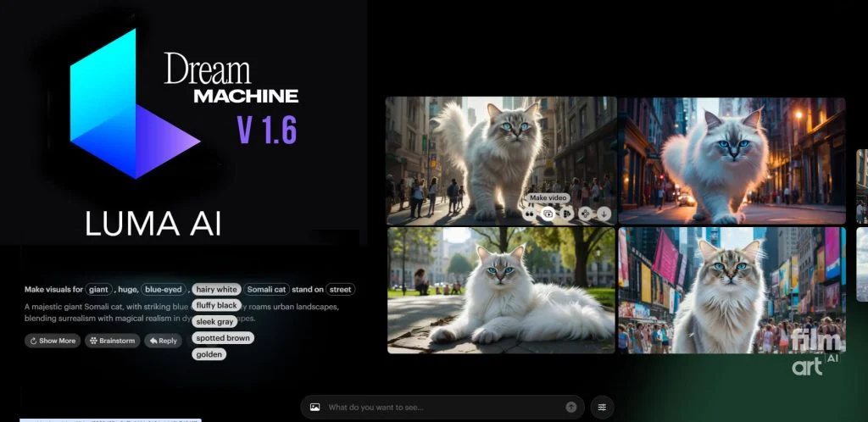The width and height of the screenshot is (868, 422).
Task: Click the Brainstorm button
Action: (x=113, y=341)
